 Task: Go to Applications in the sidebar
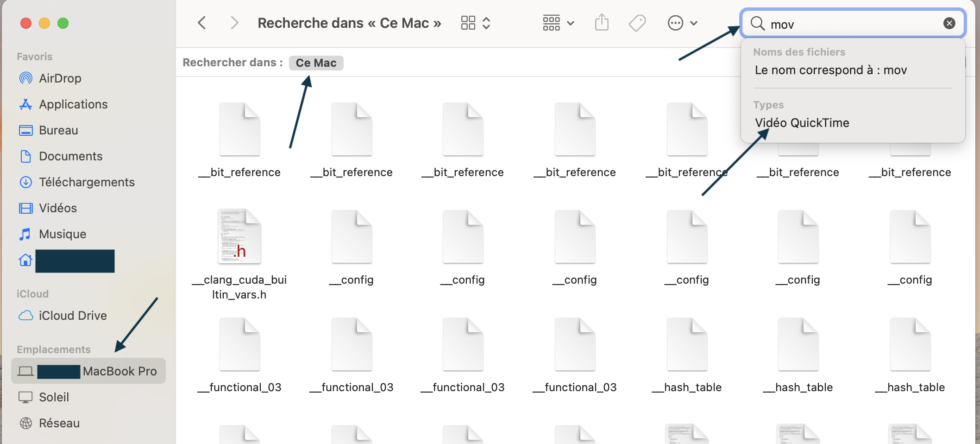point(73,104)
